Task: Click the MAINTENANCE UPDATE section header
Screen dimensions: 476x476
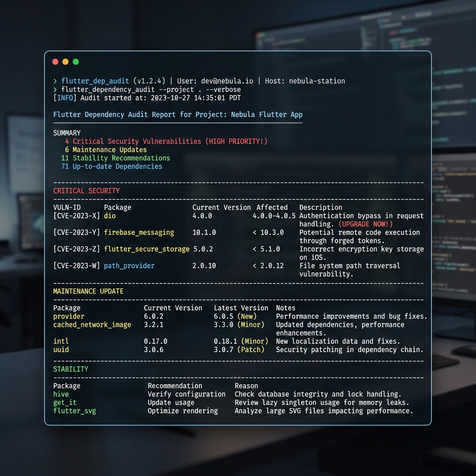Action: [x=88, y=291]
